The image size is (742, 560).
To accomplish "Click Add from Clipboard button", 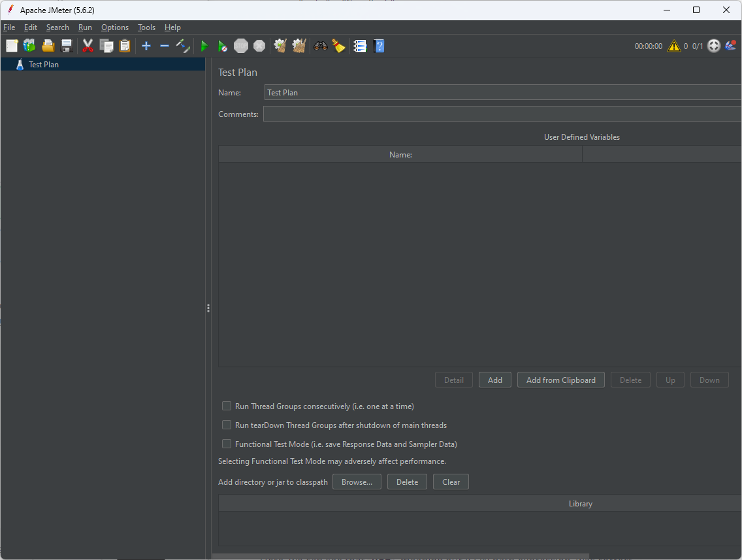I will (x=561, y=380).
